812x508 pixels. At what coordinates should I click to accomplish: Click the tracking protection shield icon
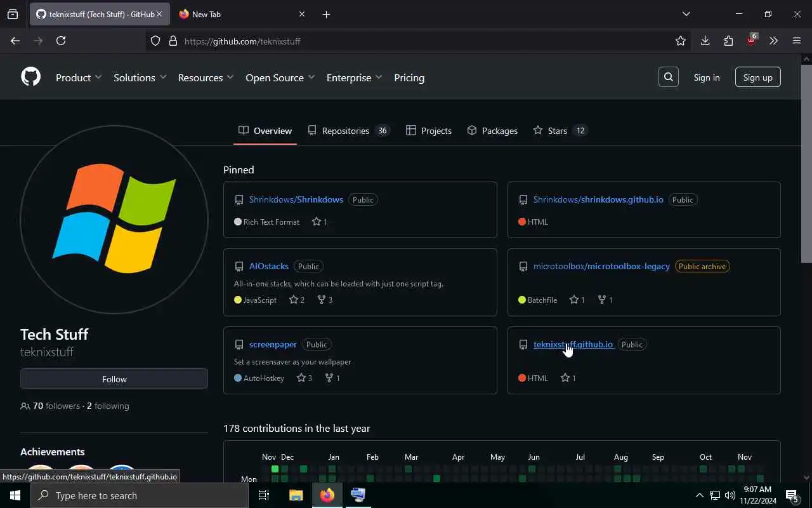155,41
